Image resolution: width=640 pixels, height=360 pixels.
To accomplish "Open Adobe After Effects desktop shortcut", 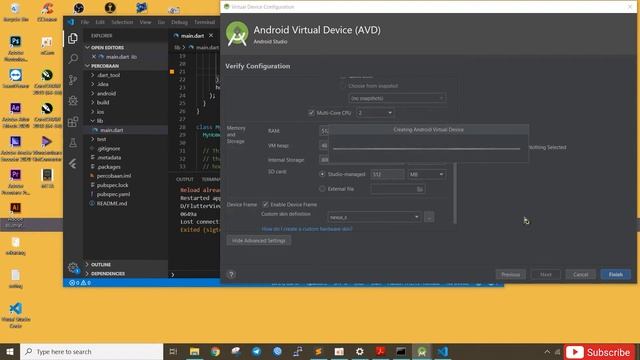I will (16, 115).
